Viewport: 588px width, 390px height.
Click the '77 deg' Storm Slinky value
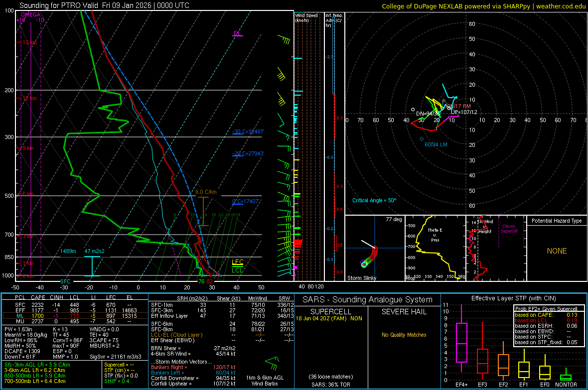pyautogui.click(x=394, y=219)
